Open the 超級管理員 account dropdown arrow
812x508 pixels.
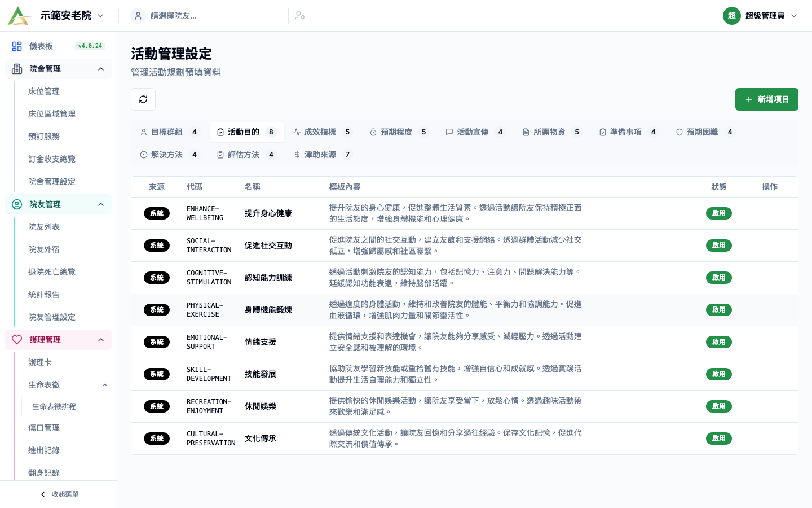[794, 16]
